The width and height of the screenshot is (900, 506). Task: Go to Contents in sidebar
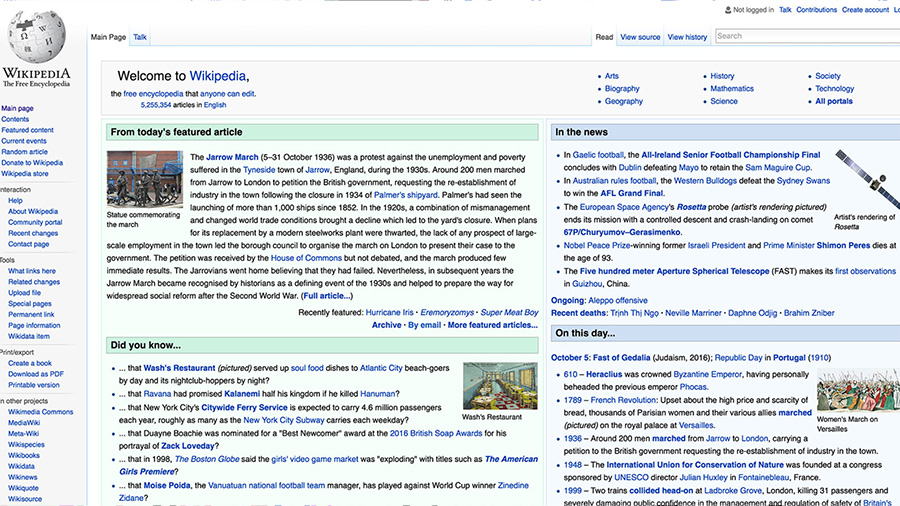(x=15, y=119)
